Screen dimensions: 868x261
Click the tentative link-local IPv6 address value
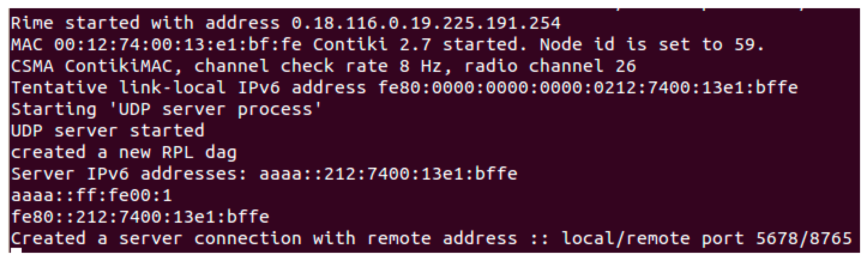pos(588,88)
